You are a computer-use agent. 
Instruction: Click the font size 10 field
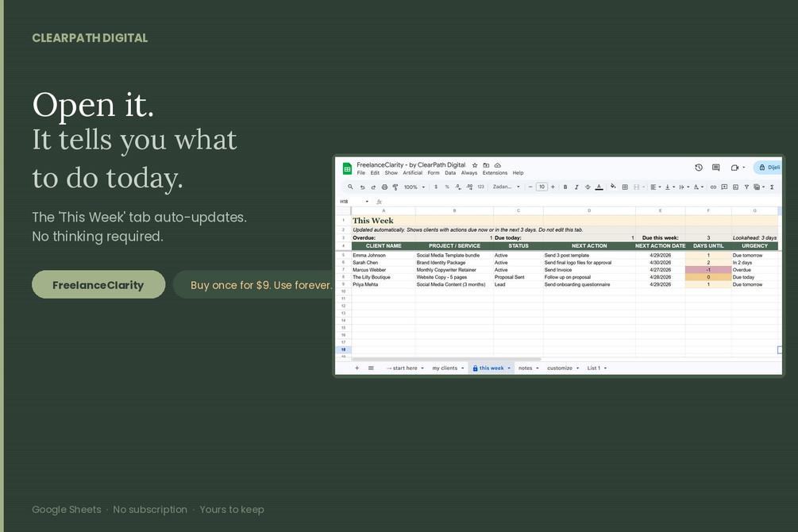click(542, 187)
